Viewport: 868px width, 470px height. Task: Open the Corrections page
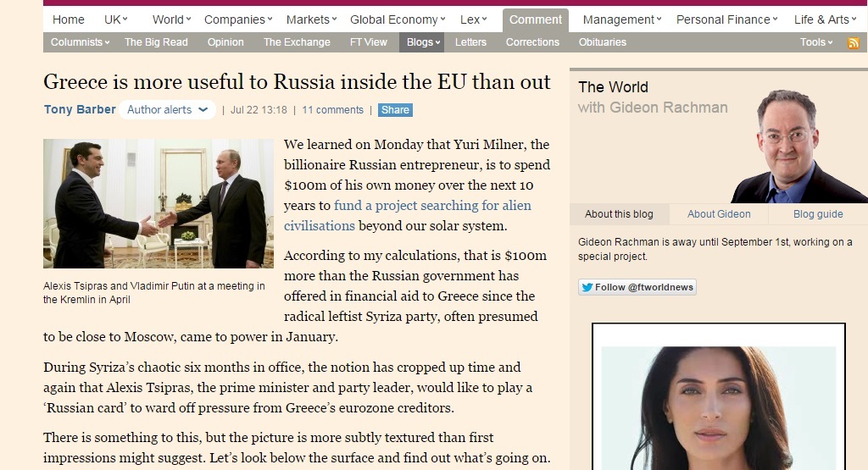point(532,42)
